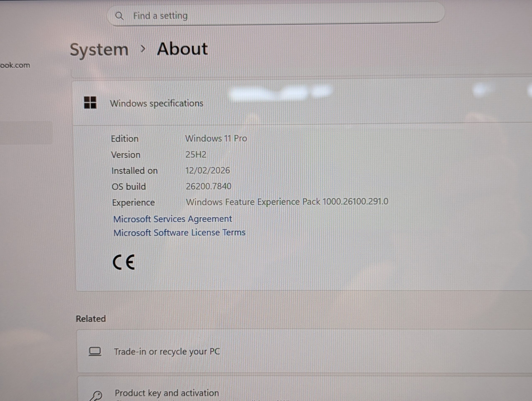
Task: Open Product key and activation
Action: click(x=167, y=393)
